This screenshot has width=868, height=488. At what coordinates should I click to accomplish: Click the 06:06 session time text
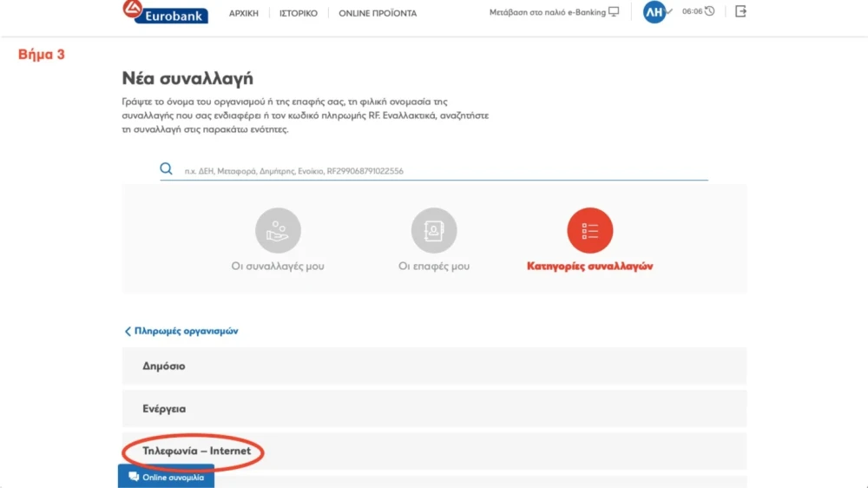point(692,11)
